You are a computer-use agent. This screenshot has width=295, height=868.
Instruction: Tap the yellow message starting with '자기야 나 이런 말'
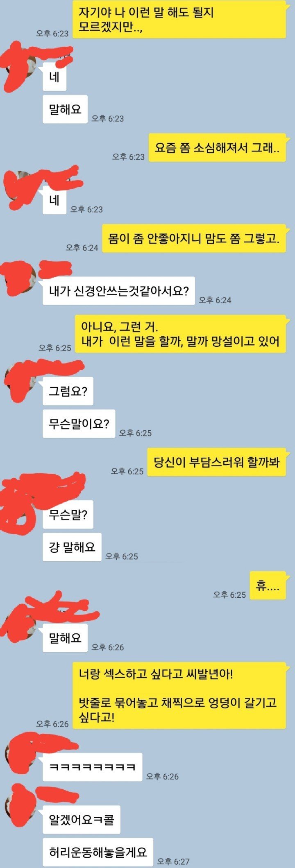coord(179,20)
